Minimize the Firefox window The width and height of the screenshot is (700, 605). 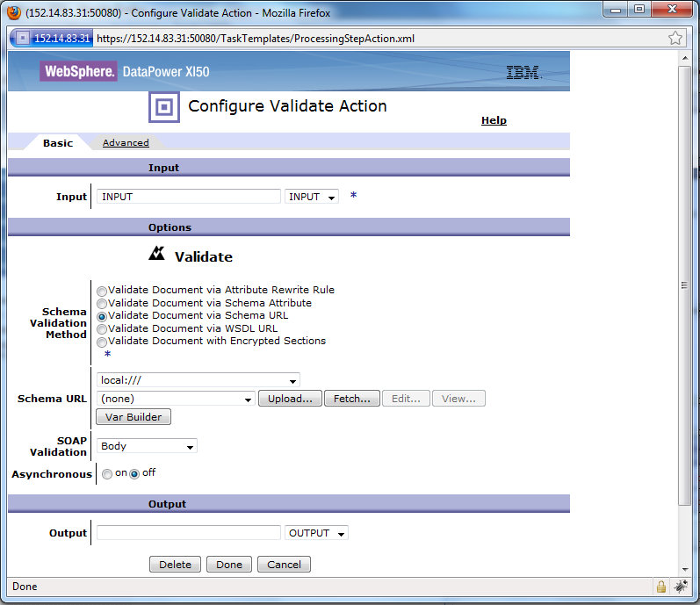(616, 10)
